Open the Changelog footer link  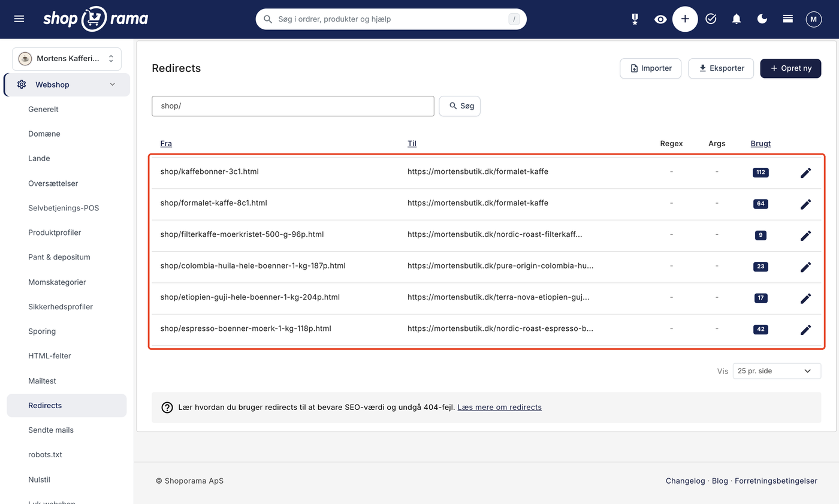[x=685, y=481]
